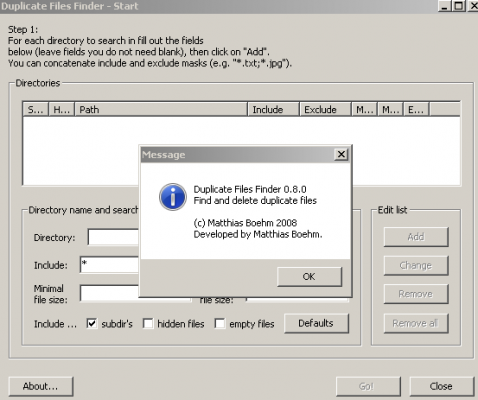
Task: Focus the Include mask input field
Action: pyautogui.click(x=109, y=265)
